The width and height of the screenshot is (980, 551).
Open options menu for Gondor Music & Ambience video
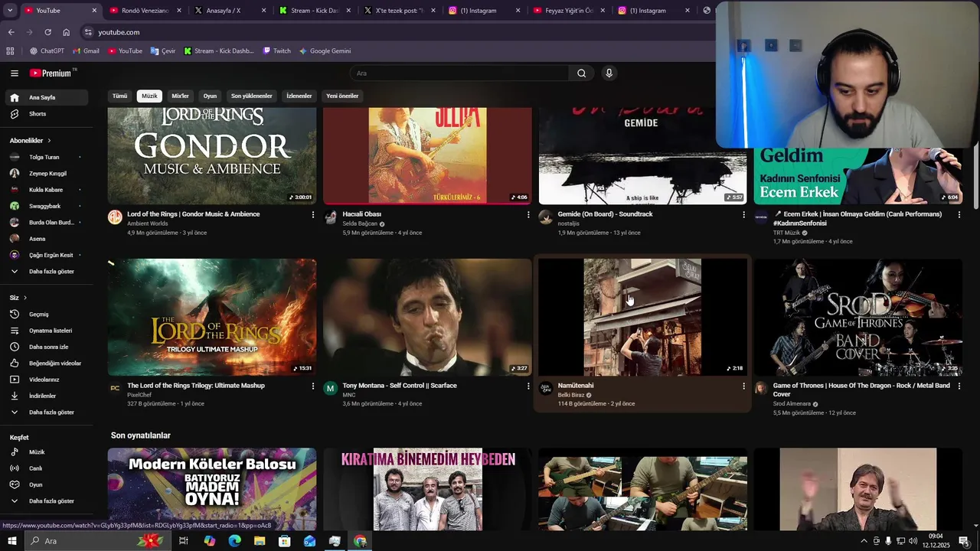pos(312,215)
